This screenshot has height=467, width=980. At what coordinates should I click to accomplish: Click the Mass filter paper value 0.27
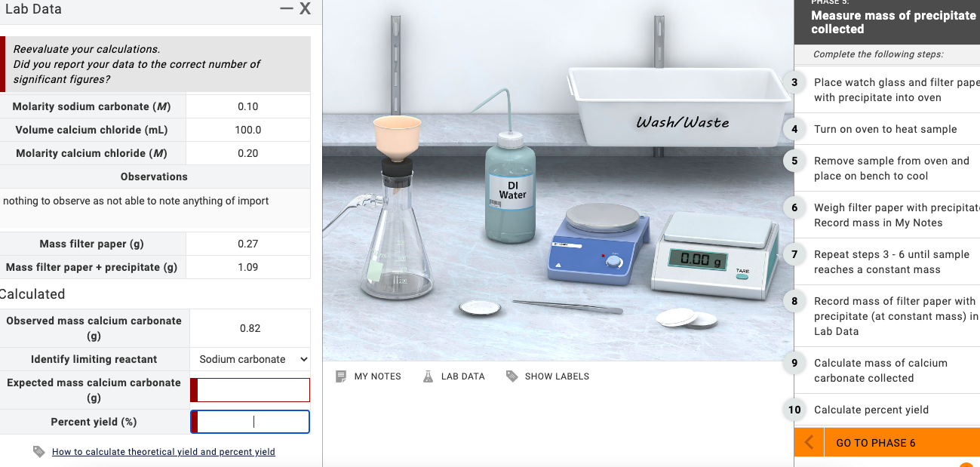click(248, 244)
